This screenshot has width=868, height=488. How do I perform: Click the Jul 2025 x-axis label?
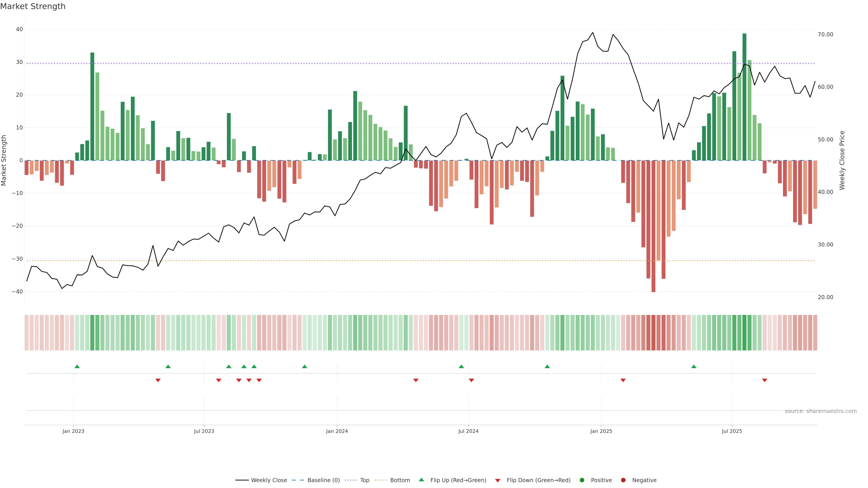click(x=732, y=431)
